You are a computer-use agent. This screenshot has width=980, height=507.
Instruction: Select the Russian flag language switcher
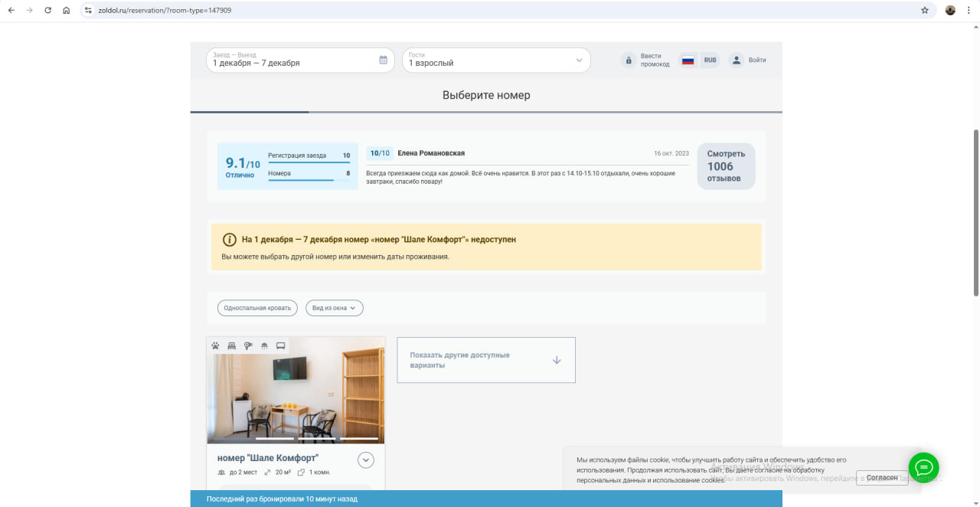pyautogui.click(x=688, y=61)
